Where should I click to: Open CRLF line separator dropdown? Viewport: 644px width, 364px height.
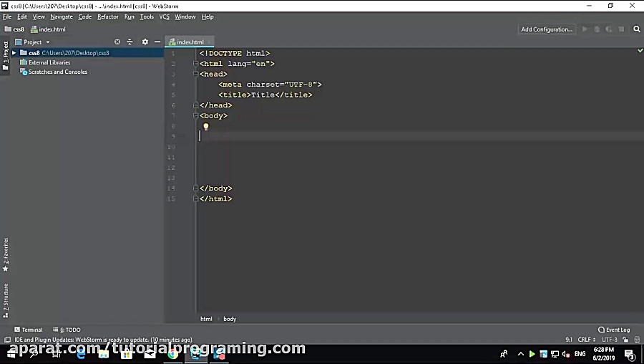[587, 340]
